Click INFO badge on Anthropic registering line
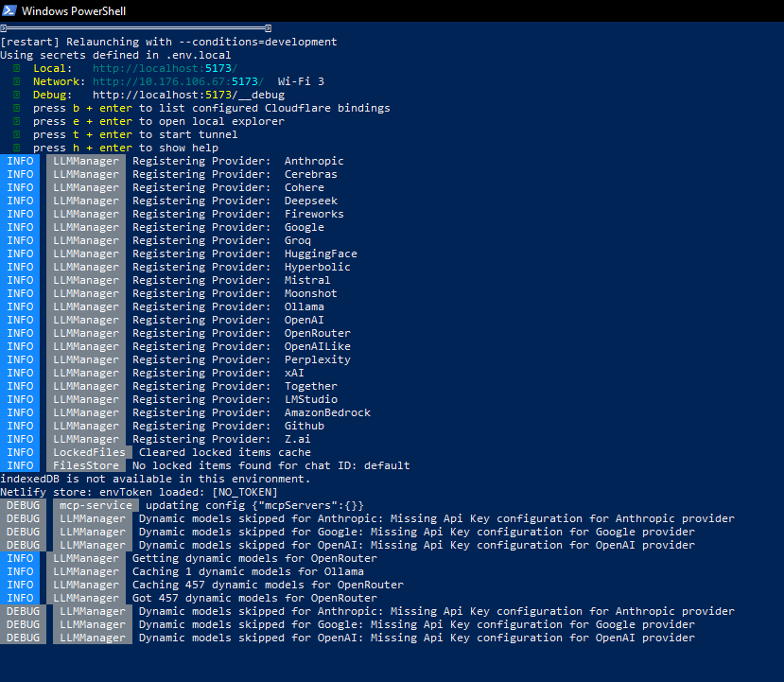Screen dimensions: 784x682 pyautogui.click(x=20, y=161)
